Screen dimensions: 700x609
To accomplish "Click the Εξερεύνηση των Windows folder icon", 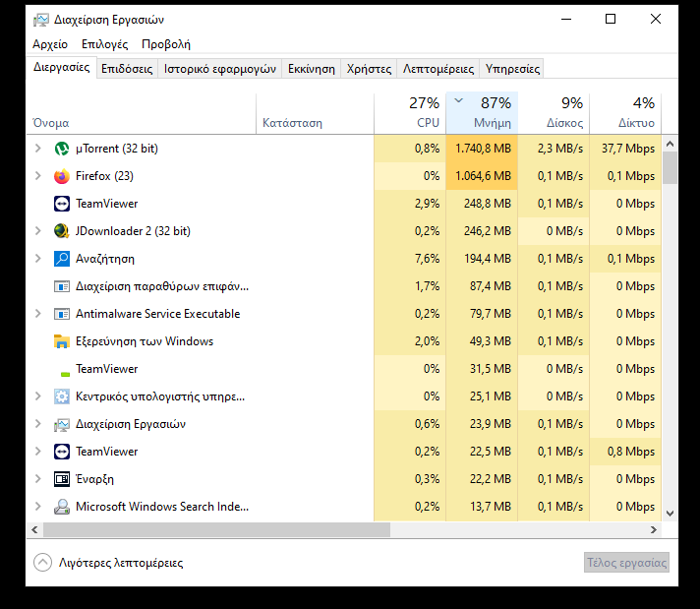I will [x=62, y=341].
